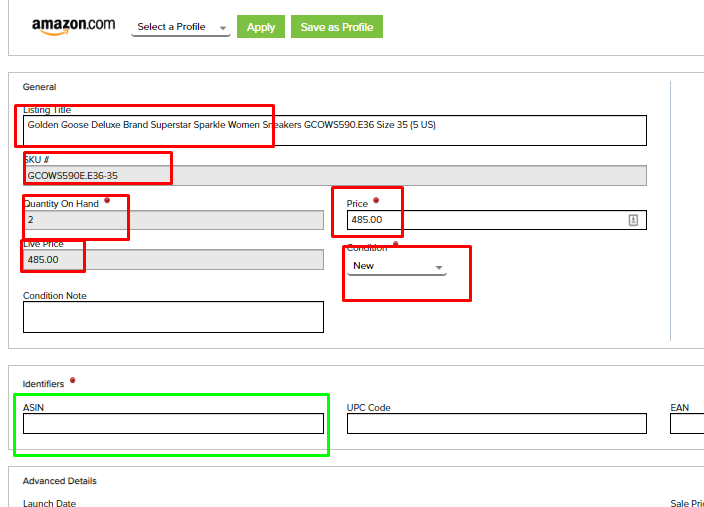Click the stepper icon in the Price field
Image resolution: width=704 pixels, height=507 pixels.
click(633, 220)
